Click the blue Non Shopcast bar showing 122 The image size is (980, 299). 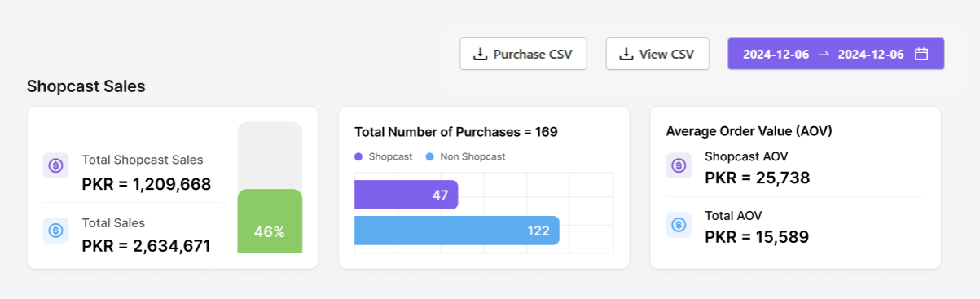pyautogui.click(x=457, y=231)
